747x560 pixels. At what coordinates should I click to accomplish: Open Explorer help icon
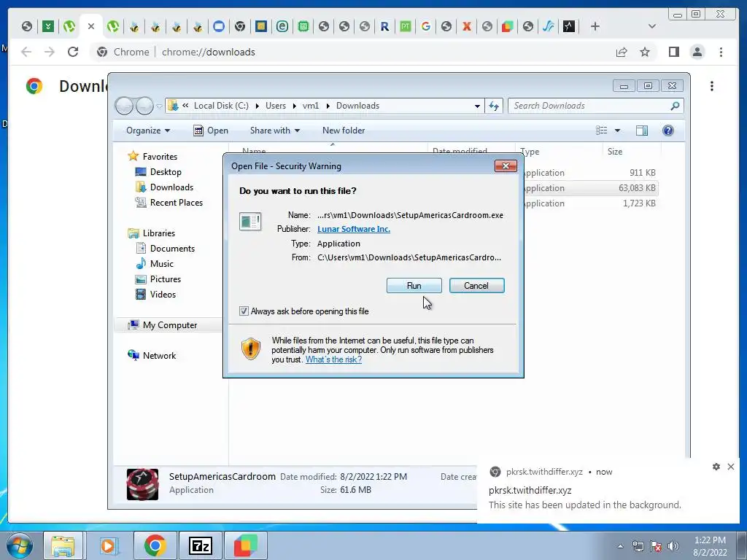click(668, 131)
